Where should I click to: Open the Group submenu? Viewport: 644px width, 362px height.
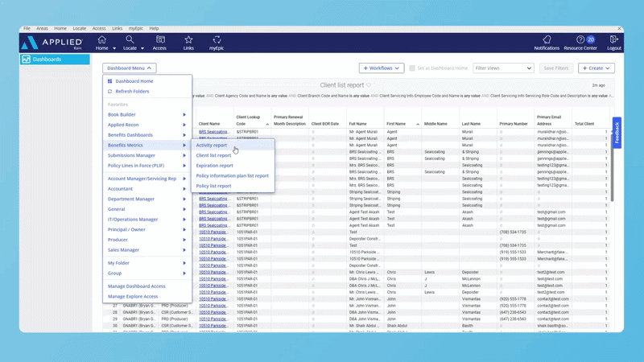pos(147,274)
